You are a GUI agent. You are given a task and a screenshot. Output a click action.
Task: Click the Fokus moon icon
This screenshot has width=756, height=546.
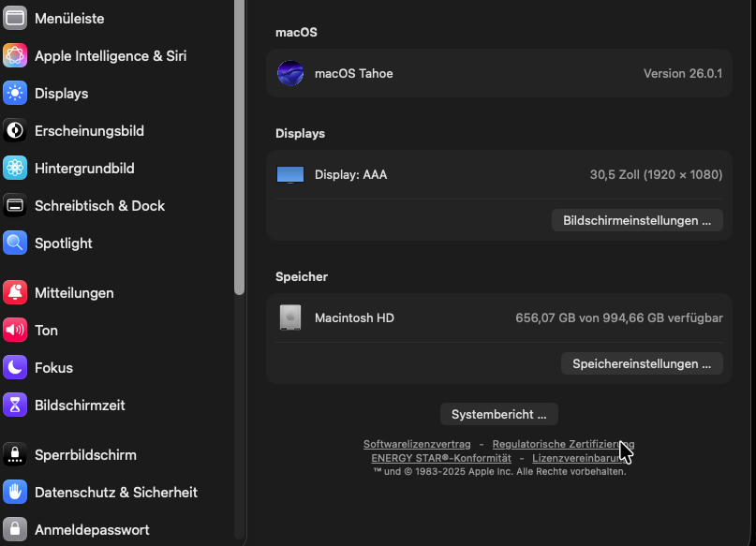coord(15,368)
